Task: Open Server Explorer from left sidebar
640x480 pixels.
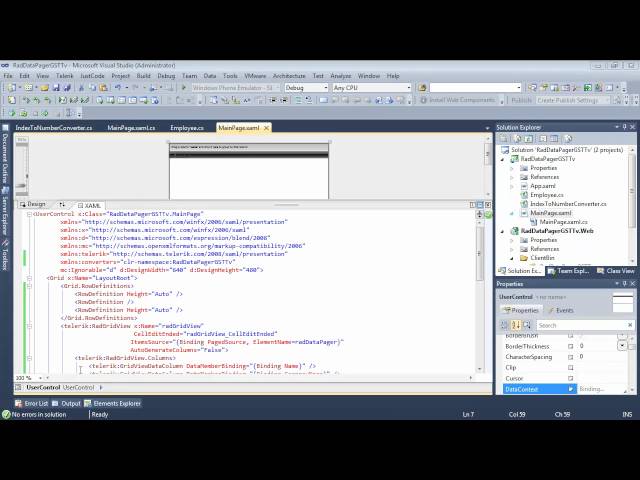Action: coord(5,211)
